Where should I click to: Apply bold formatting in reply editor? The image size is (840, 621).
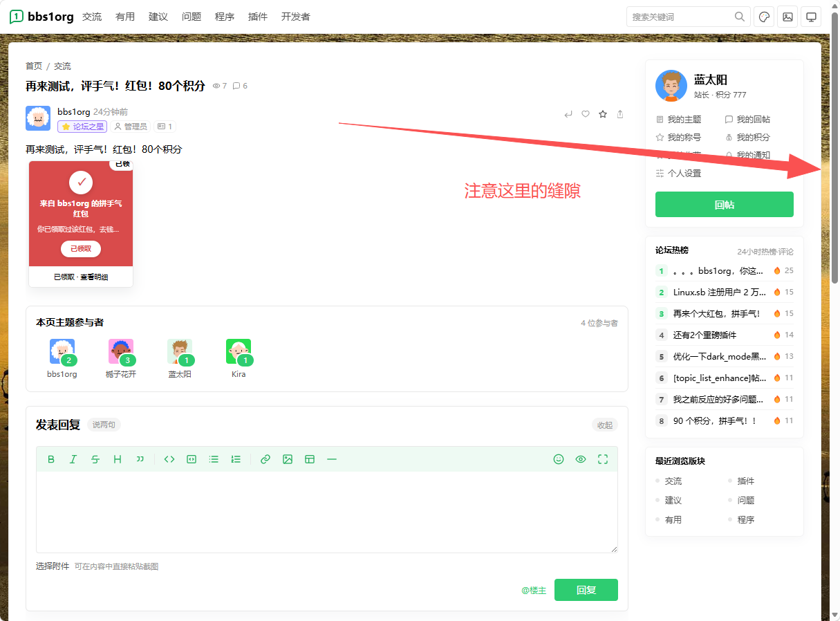tap(51, 459)
